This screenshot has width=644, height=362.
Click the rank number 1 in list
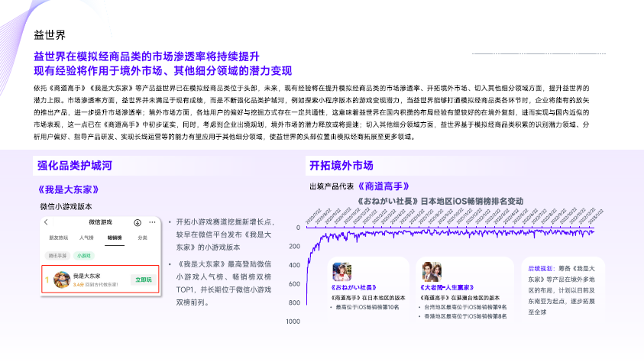47,280
